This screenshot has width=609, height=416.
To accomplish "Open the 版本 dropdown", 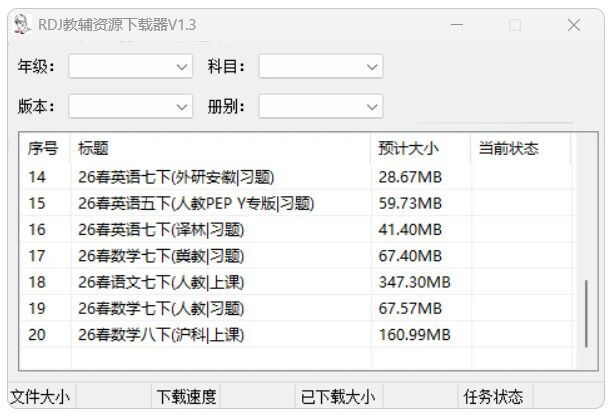I will 130,106.
